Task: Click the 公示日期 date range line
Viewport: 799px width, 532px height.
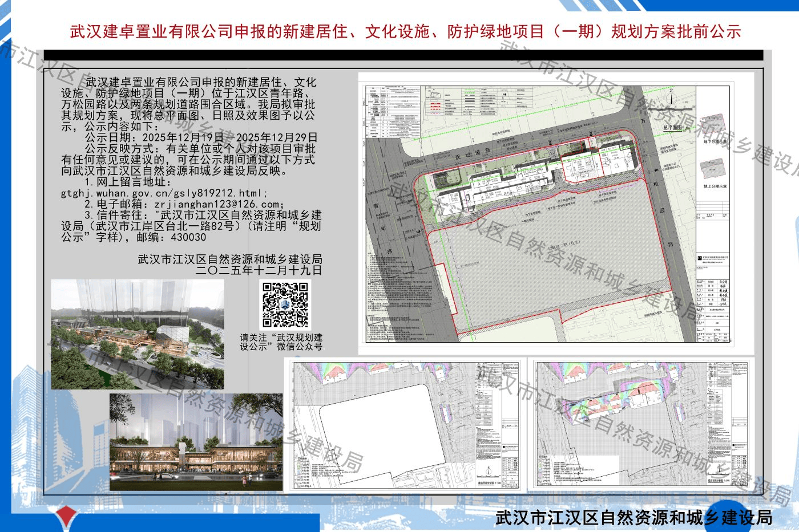Action: [x=201, y=138]
